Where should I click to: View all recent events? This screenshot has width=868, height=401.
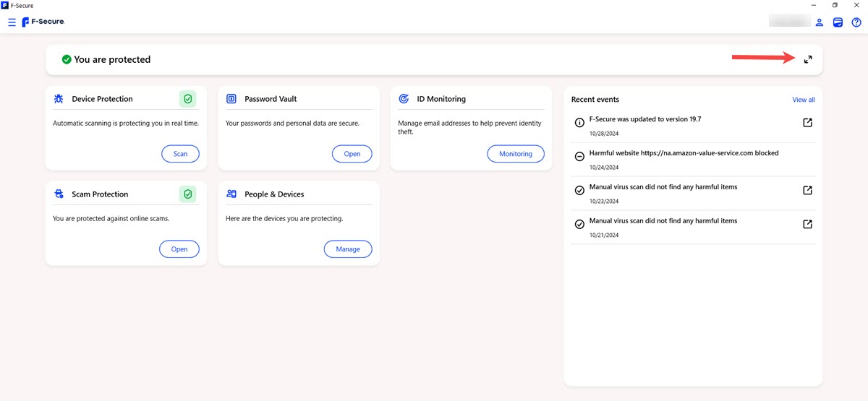(x=803, y=100)
